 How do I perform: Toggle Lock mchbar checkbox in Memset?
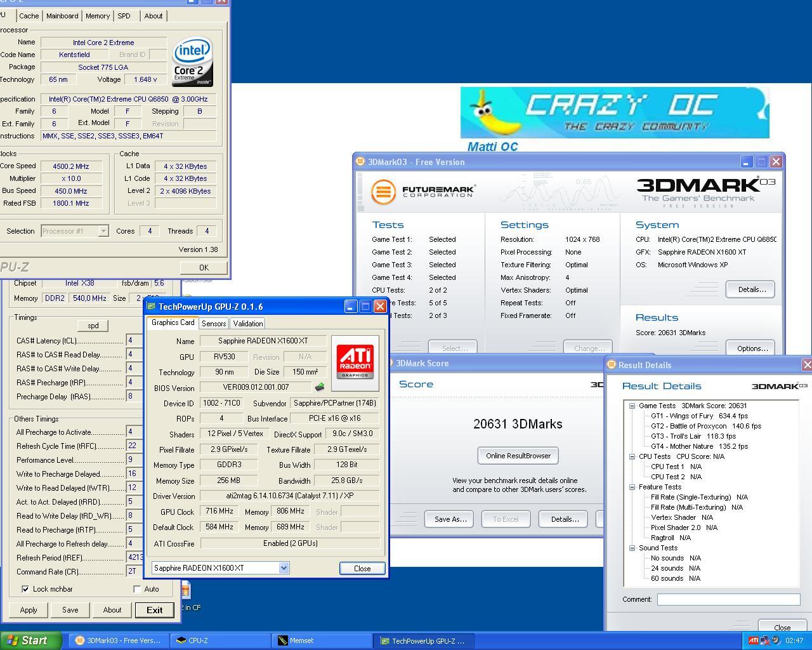[x=25, y=589]
